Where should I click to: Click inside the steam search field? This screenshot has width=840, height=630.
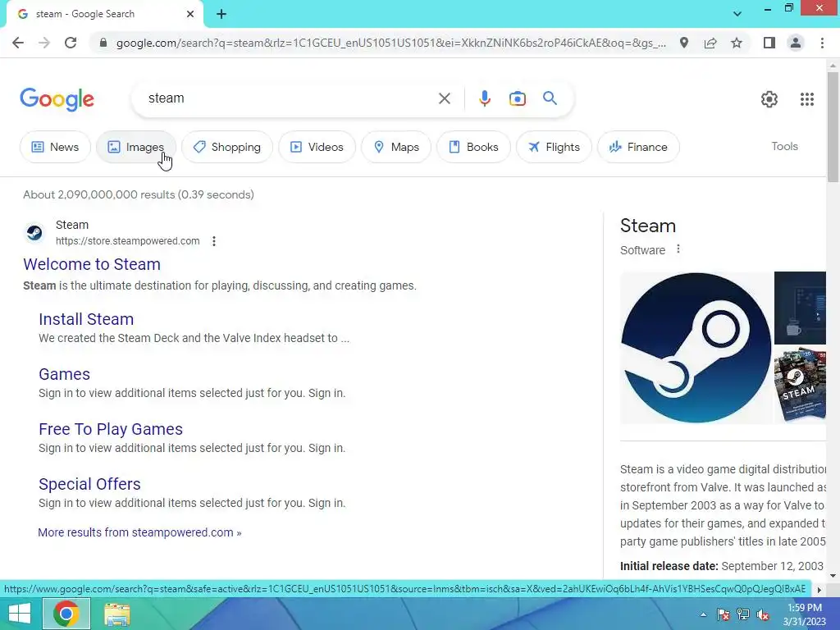[290, 98]
